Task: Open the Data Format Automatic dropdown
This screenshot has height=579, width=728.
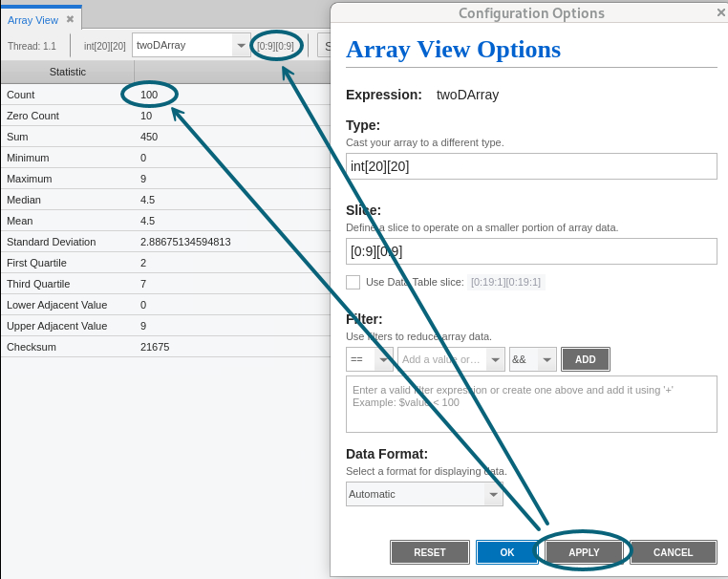Action: coord(493,494)
